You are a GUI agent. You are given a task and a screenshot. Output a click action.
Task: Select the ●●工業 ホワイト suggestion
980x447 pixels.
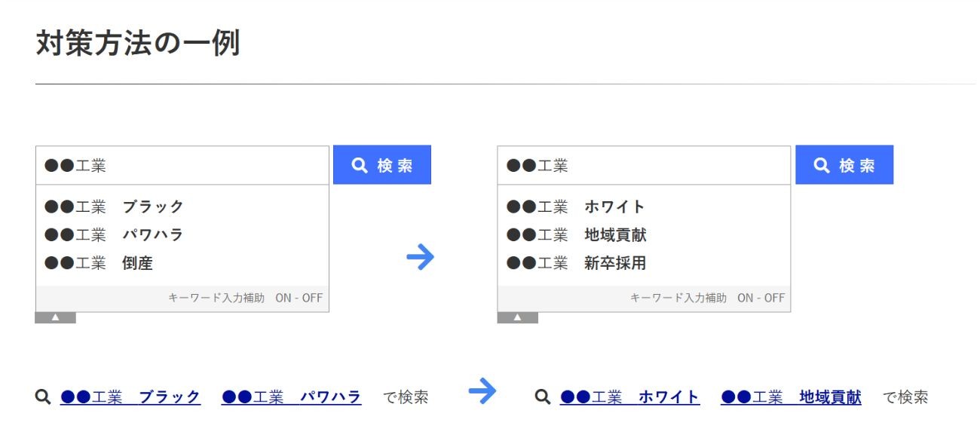[x=576, y=207]
